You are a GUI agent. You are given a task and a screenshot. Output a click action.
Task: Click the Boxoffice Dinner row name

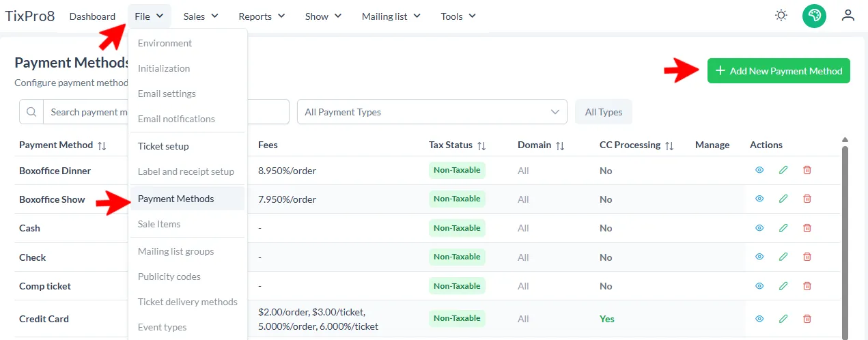pyautogui.click(x=55, y=171)
